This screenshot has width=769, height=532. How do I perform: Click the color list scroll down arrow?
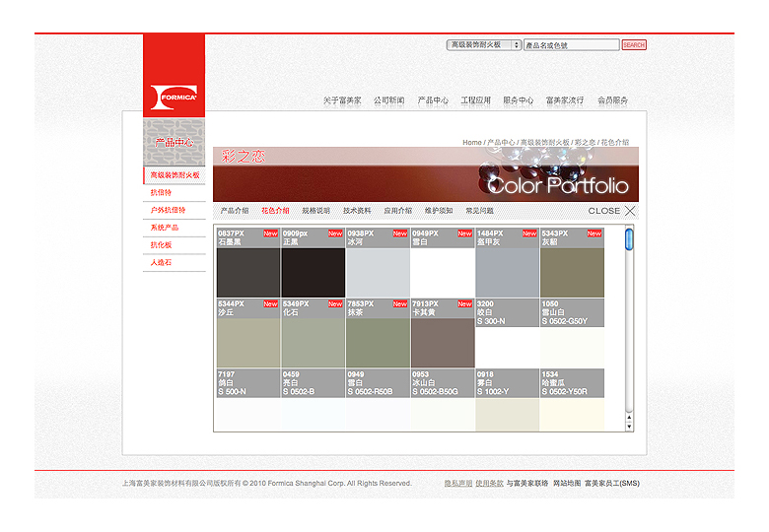pyautogui.click(x=629, y=427)
